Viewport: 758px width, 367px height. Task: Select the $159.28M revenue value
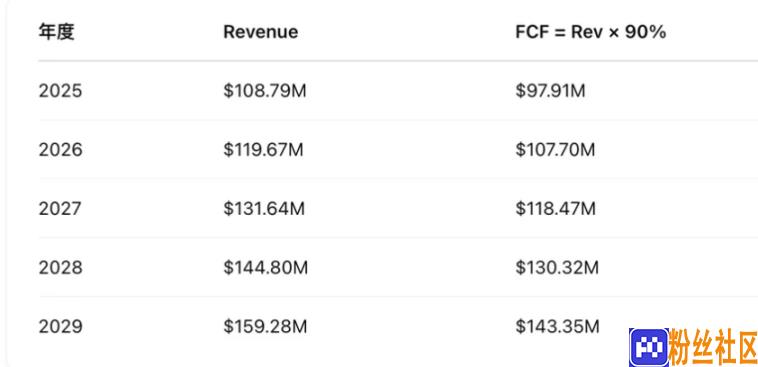tap(265, 326)
